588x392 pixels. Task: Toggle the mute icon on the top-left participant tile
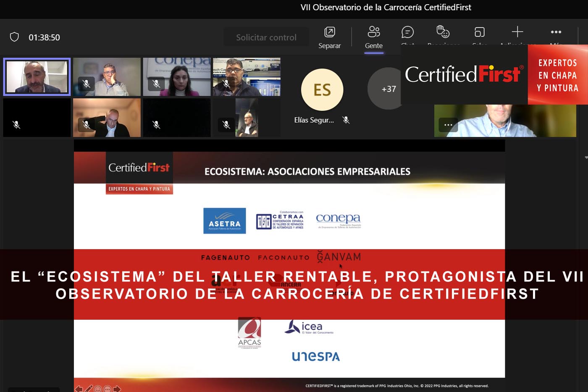pyautogui.click(x=16, y=125)
